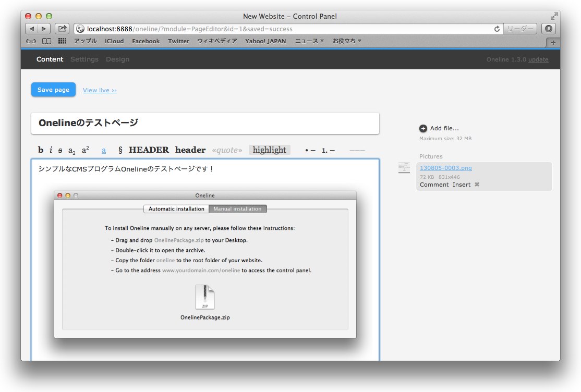Apply superscript formatting
Screen dimensions: 581x392
pyautogui.click(x=85, y=150)
